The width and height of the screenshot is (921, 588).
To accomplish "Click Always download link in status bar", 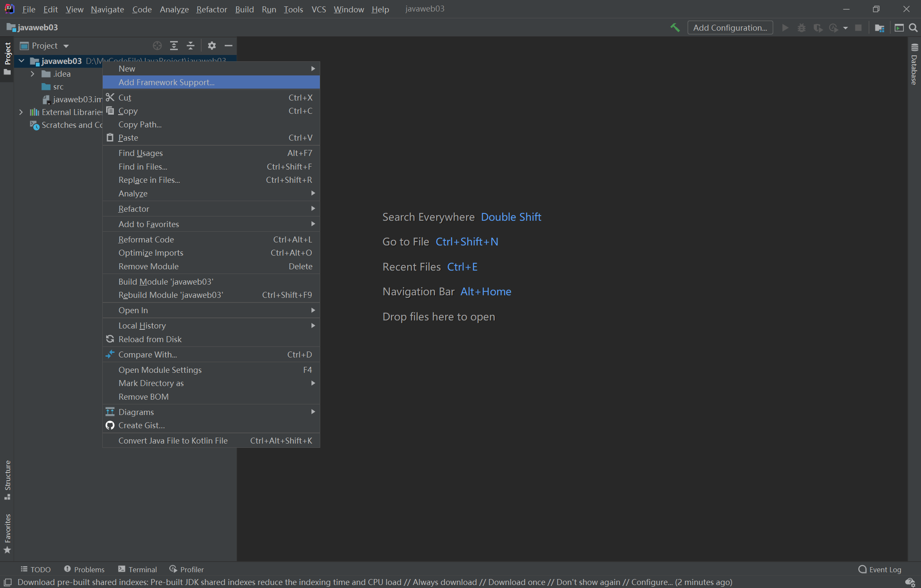I will (444, 582).
